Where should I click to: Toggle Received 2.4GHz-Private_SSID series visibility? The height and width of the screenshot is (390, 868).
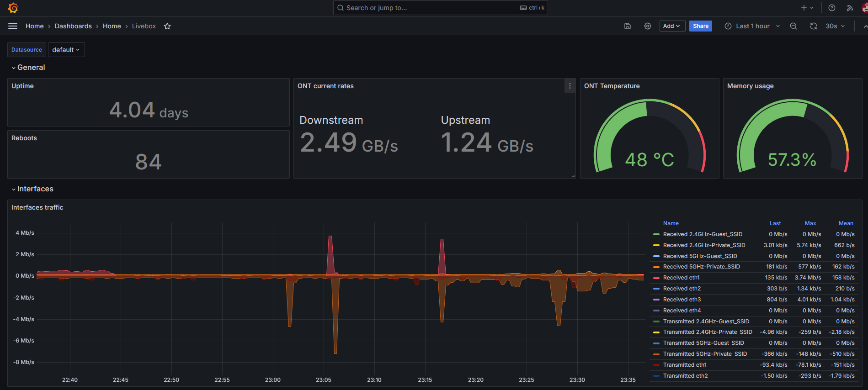pyautogui.click(x=704, y=245)
